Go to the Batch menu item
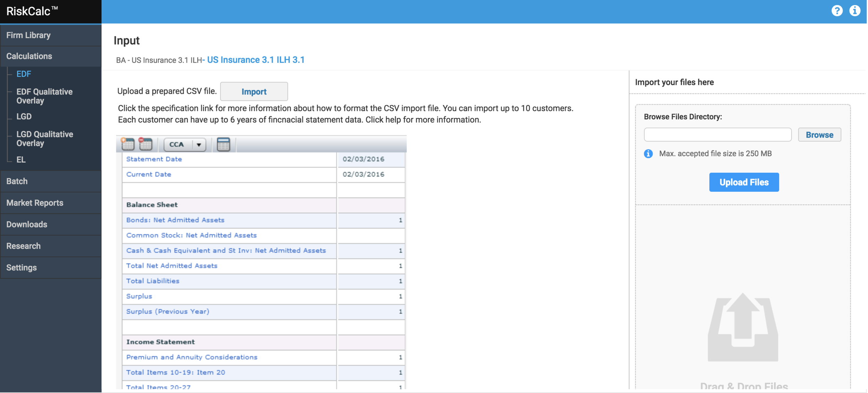Image resolution: width=868 pixels, height=393 pixels. (17, 181)
